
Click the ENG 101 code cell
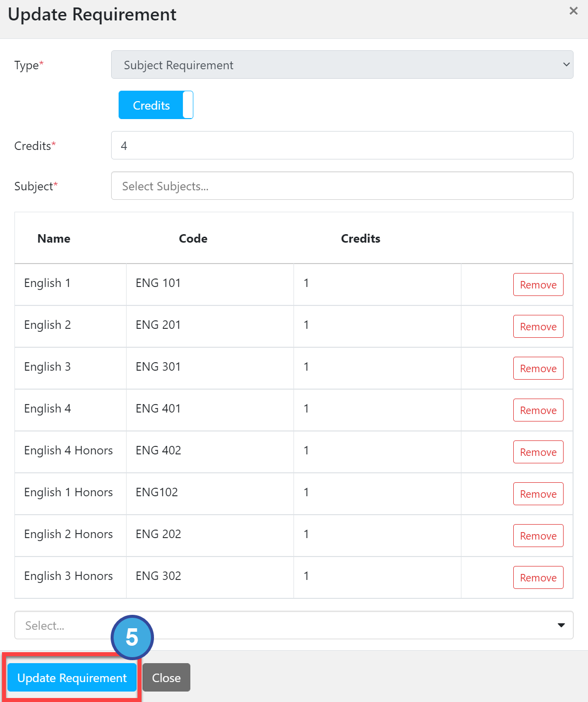158,283
